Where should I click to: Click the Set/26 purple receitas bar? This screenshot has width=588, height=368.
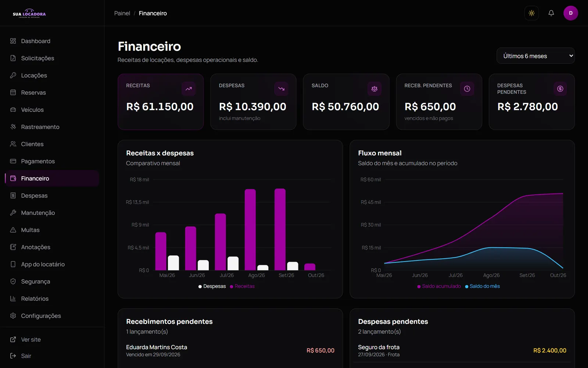pyautogui.click(x=280, y=229)
